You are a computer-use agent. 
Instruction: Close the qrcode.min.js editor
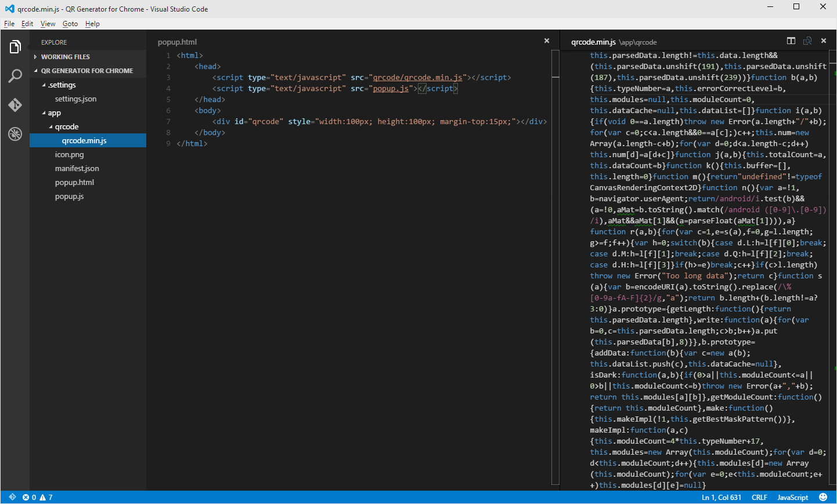pyautogui.click(x=823, y=41)
